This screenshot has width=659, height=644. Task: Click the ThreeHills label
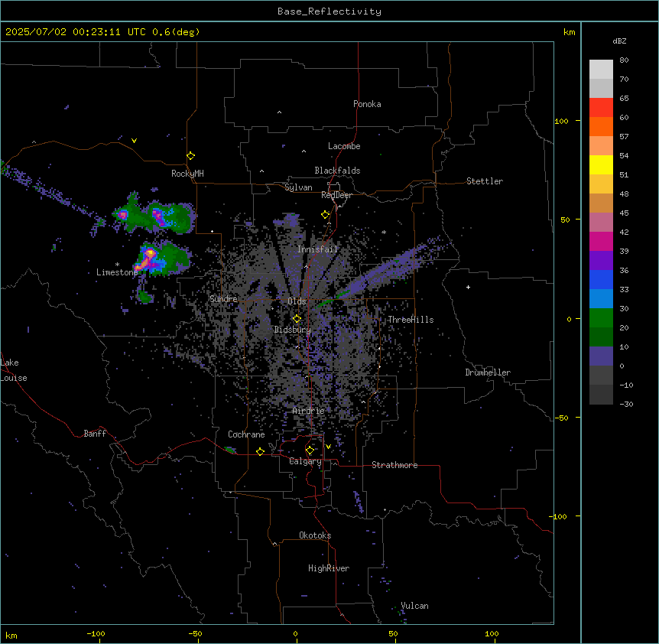(411, 320)
